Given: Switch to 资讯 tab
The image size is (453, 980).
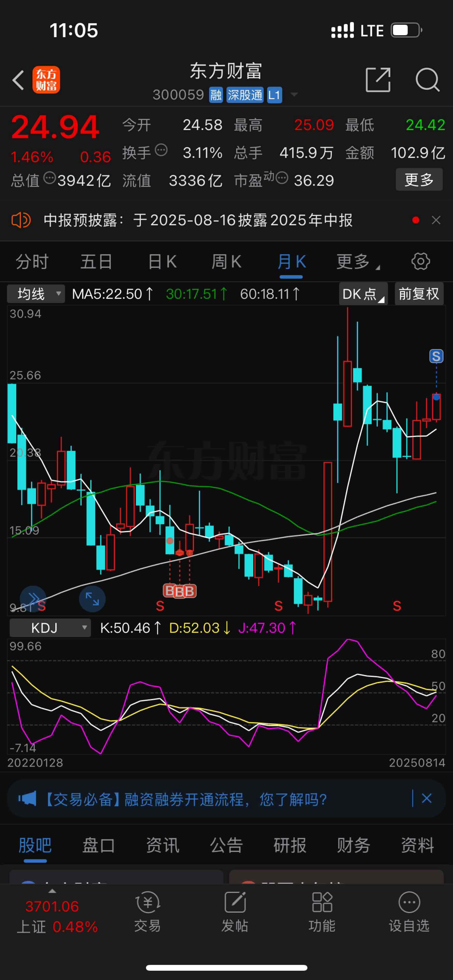Looking at the screenshot, I should click(163, 845).
